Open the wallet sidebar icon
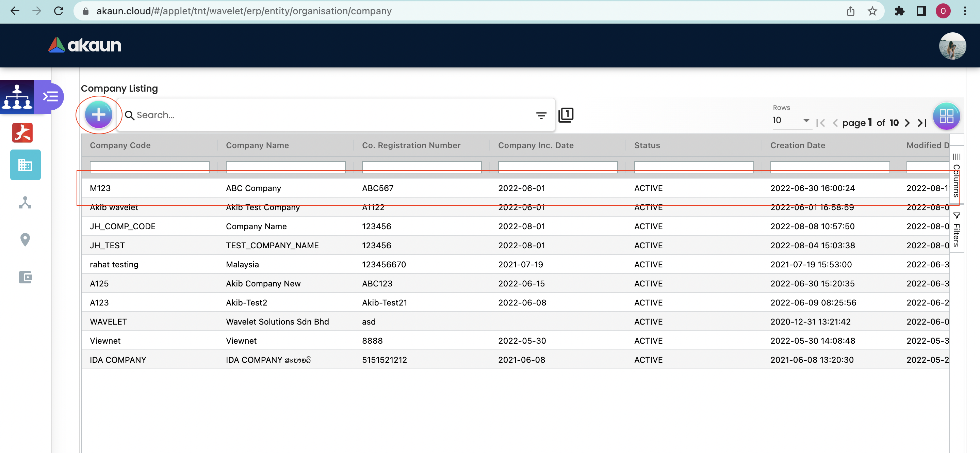The width and height of the screenshot is (980, 453). click(x=25, y=277)
